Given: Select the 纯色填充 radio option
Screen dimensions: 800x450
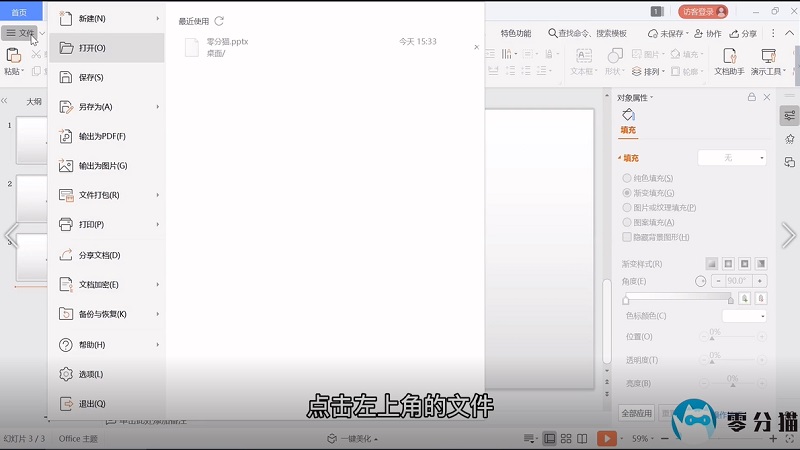Looking at the screenshot, I should pos(627,178).
